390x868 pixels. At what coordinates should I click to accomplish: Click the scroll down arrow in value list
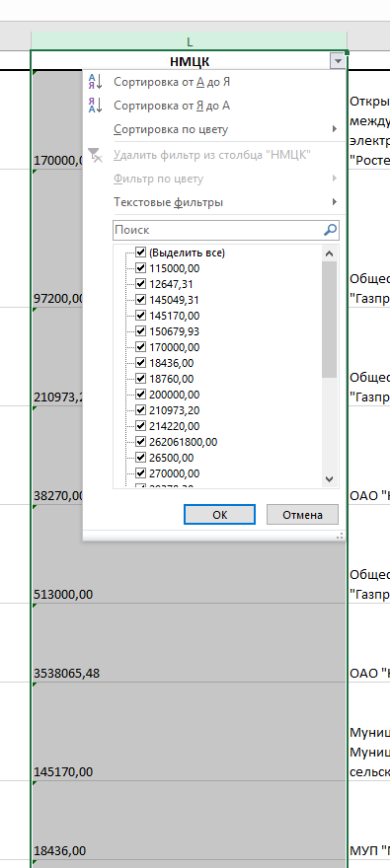coord(329,478)
